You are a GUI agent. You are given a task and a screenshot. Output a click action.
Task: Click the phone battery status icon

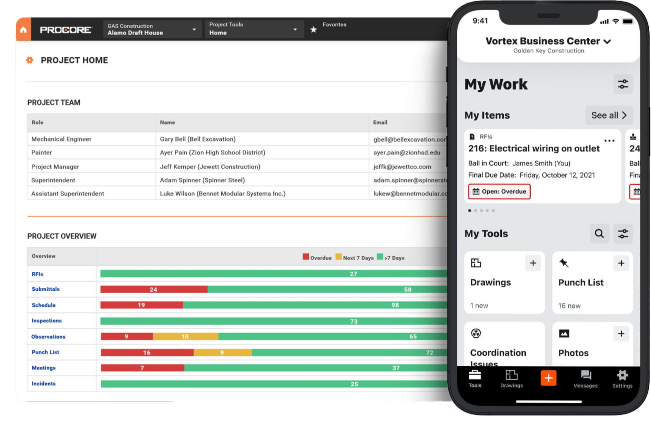[627, 21]
